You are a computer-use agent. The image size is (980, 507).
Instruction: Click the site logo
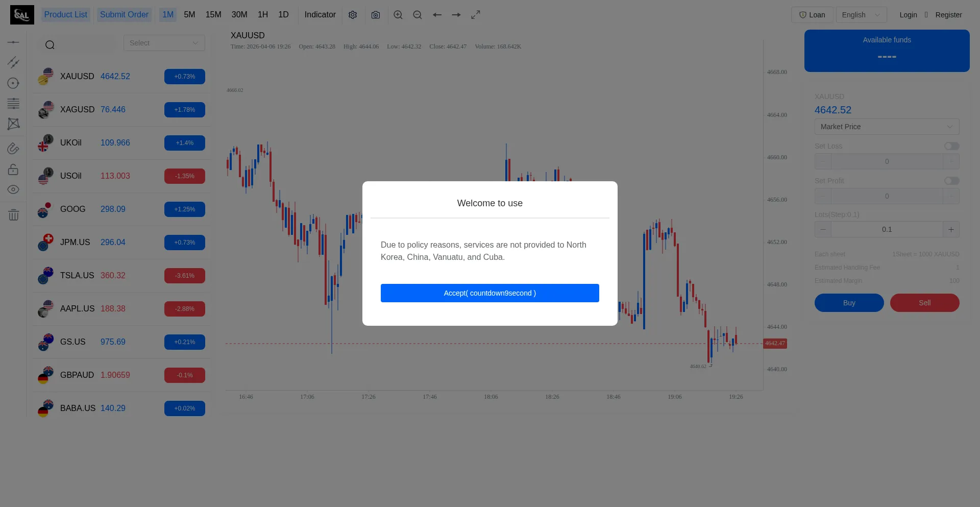[x=22, y=15]
